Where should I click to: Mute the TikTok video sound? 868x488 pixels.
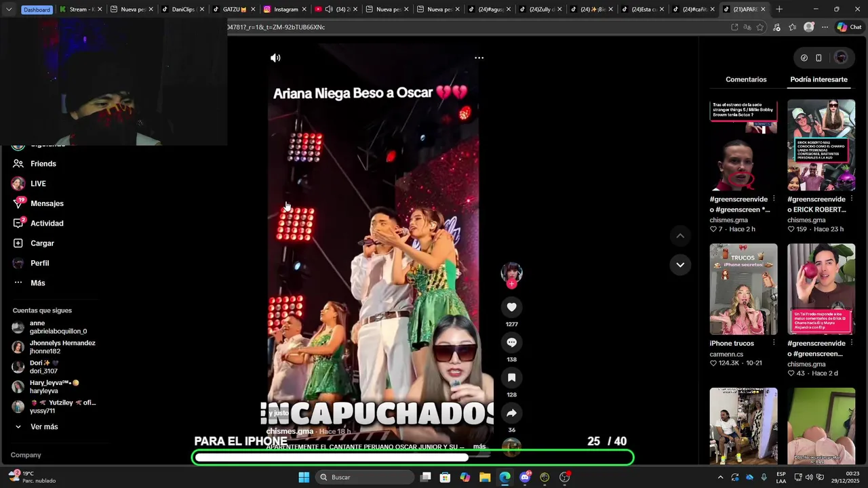(x=275, y=58)
